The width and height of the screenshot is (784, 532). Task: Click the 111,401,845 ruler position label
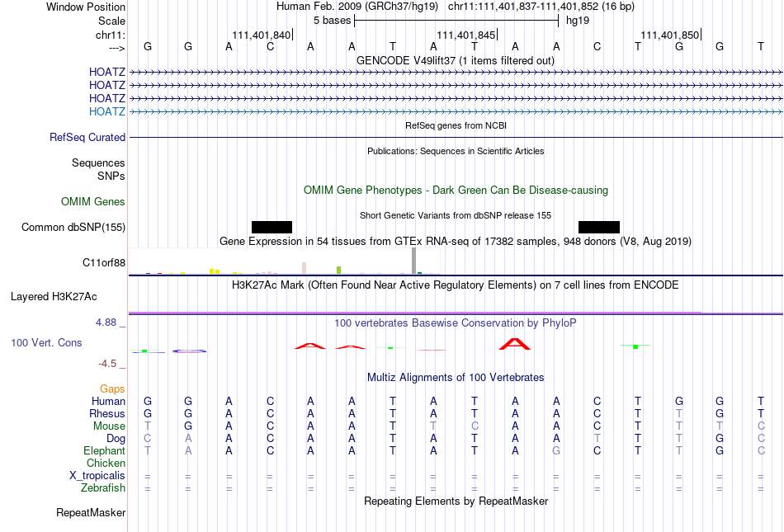click(x=466, y=35)
